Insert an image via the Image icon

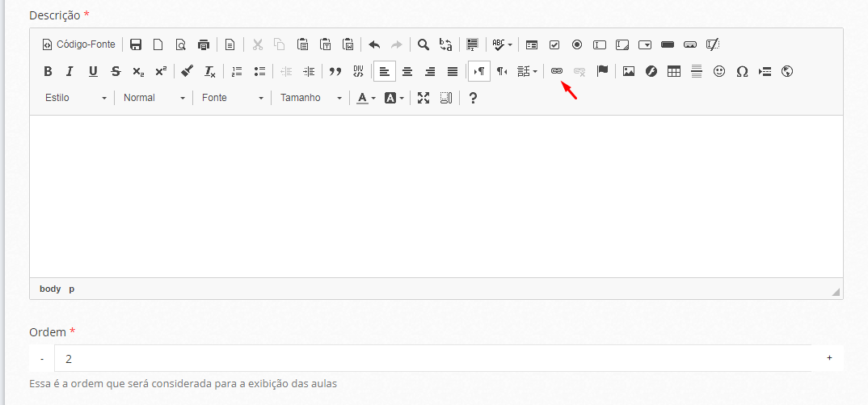[628, 71]
